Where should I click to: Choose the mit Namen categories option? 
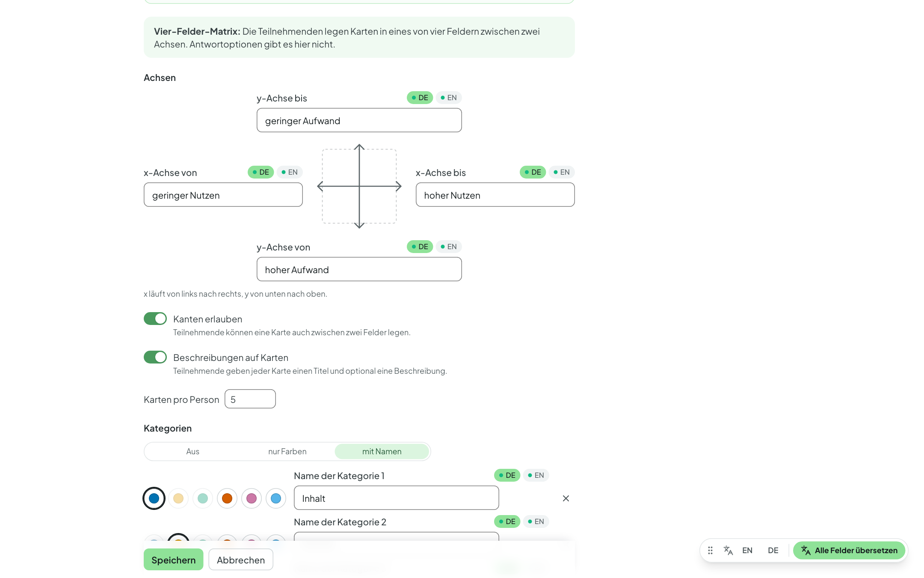(x=382, y=451)
